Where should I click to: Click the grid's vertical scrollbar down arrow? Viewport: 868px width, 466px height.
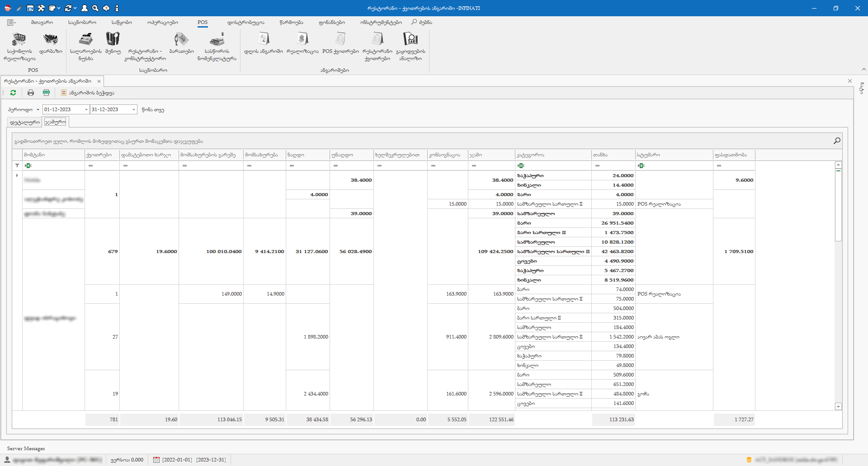click(838, 406)
